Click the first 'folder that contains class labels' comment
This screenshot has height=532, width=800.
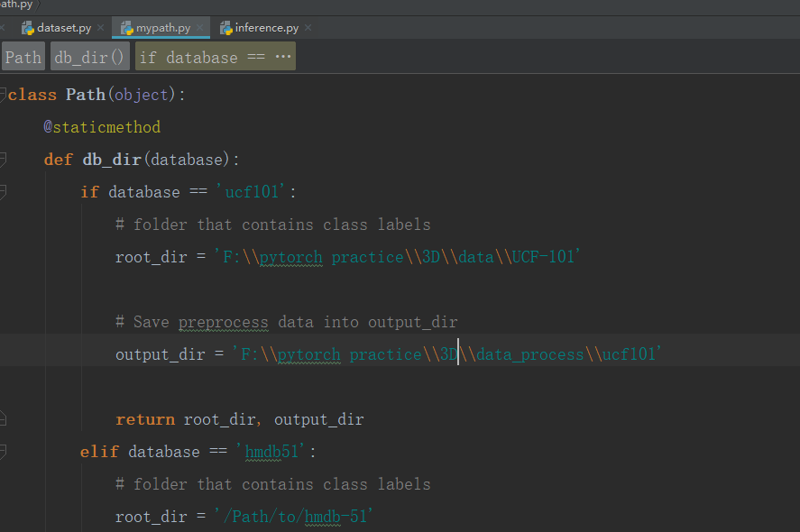(x=273, y=225)
